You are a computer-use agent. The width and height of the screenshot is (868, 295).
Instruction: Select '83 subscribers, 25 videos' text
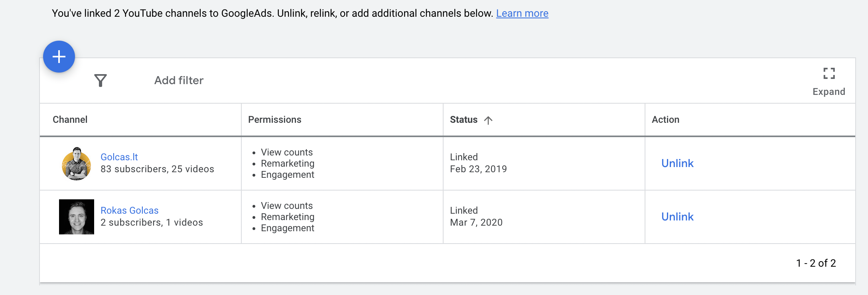[157, 169]
